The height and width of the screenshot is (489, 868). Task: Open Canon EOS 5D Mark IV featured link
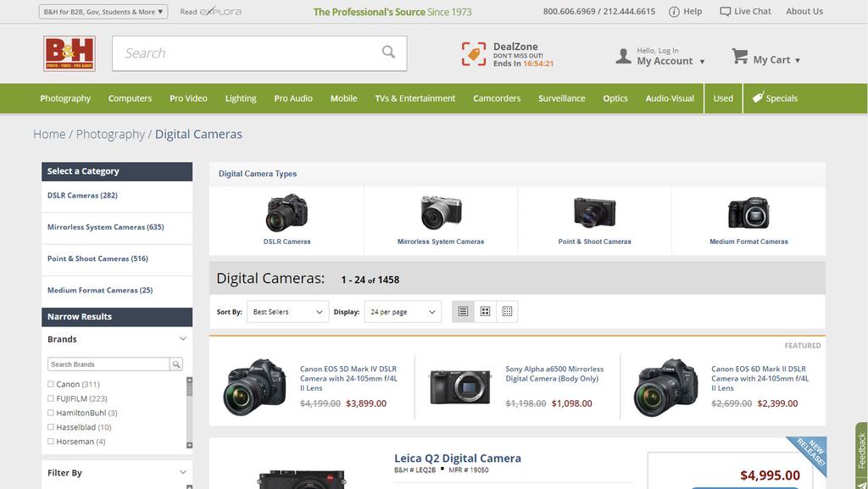pos(348,378)
